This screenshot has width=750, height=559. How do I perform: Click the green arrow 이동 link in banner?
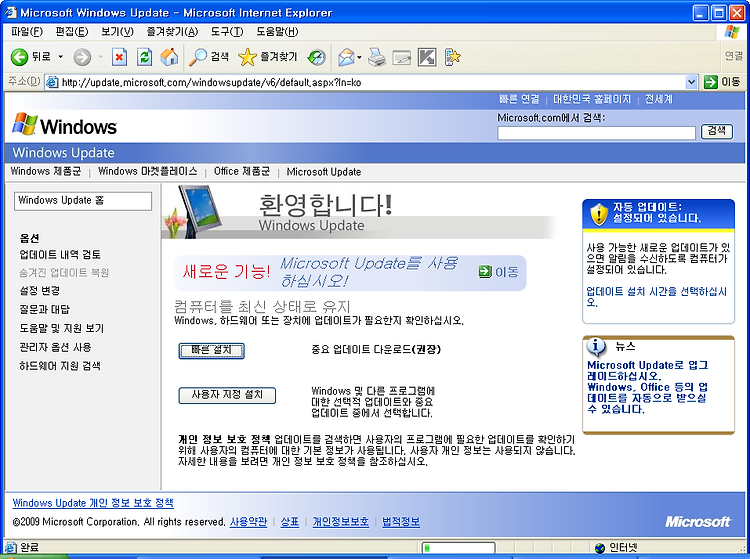[498, 272]
